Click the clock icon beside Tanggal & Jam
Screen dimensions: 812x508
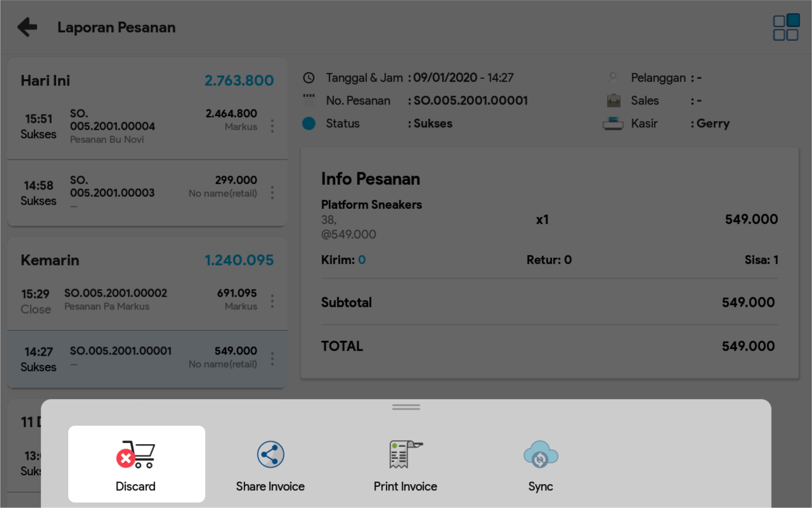coord(309,78)
